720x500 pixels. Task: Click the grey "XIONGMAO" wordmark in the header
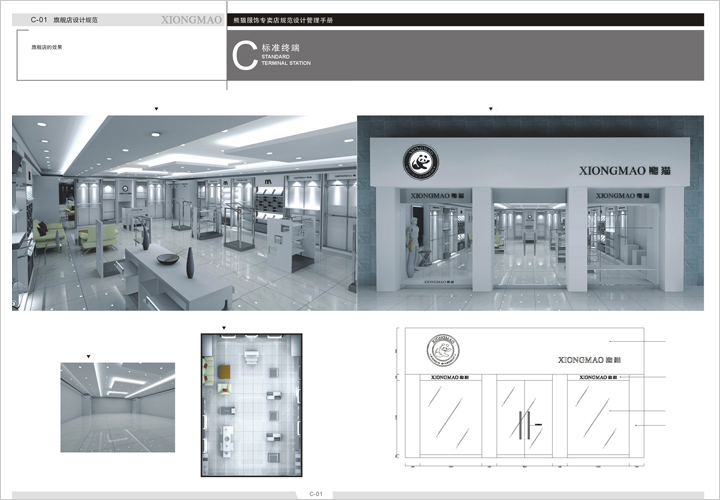(191, 20)
